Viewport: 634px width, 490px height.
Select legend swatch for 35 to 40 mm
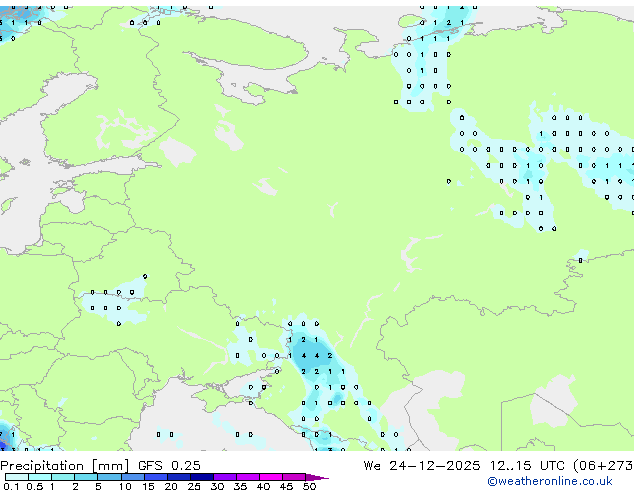(x=247, y=477)
